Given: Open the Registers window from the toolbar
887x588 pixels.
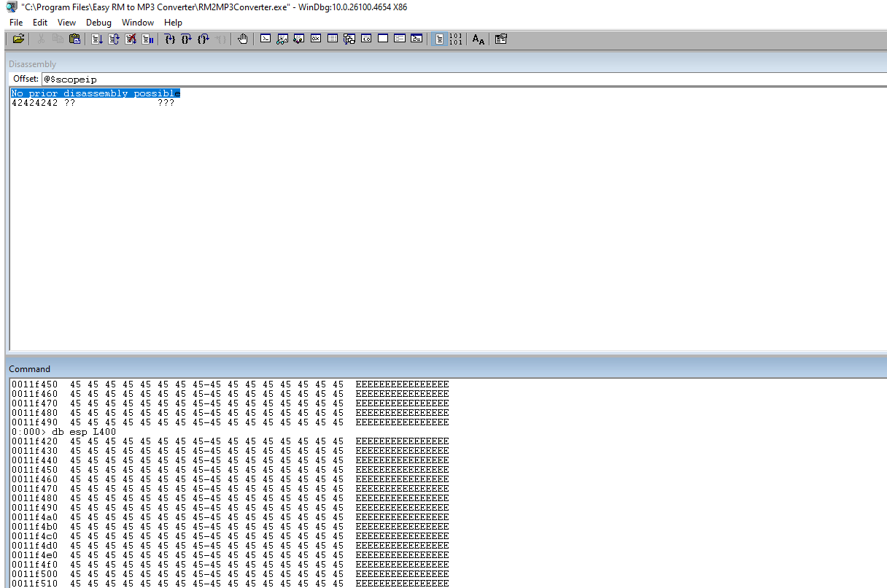Looking at the screenshot, I should 316,39.
